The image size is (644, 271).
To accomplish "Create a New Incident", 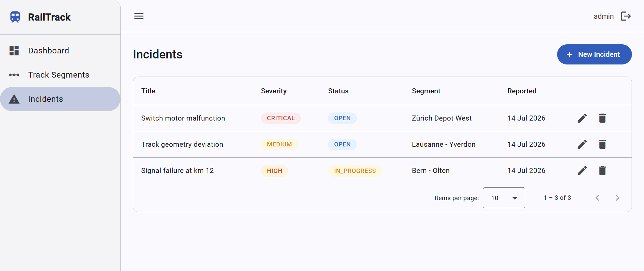I will [594, 54].
